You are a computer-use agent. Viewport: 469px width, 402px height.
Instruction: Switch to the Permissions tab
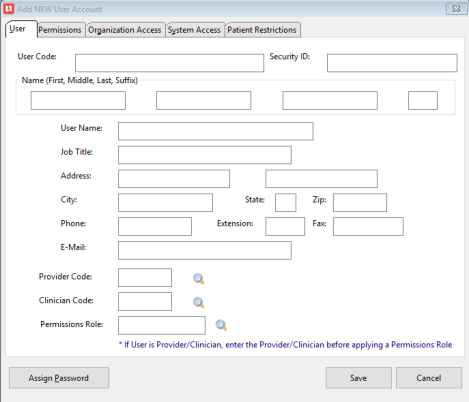pyautogui.click(x=60, y=30)
